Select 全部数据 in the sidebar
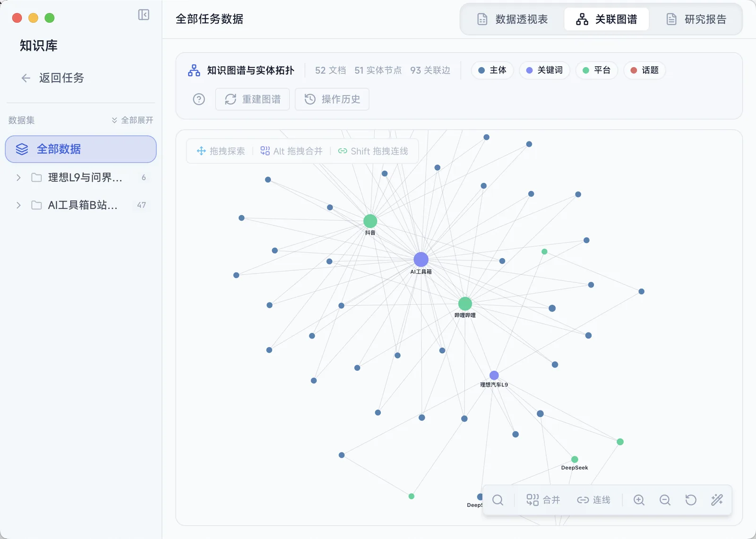 coord(81,149)
